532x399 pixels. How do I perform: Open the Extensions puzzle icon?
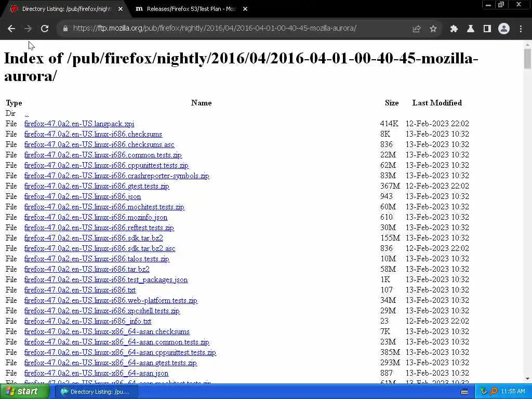(454, 29)
